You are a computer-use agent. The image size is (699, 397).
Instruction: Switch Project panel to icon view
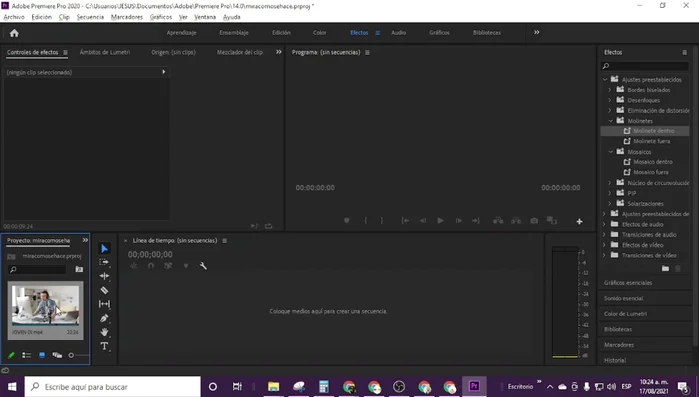[x=42, y=355]
